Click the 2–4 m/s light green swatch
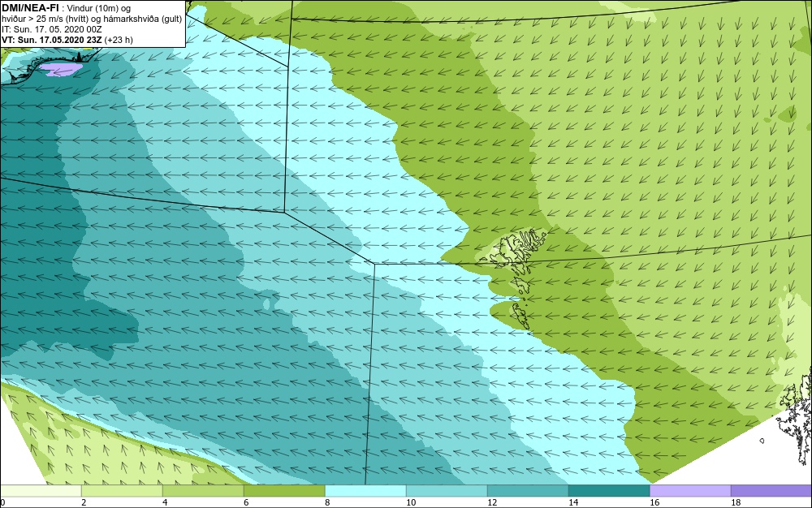 (123, 491)
